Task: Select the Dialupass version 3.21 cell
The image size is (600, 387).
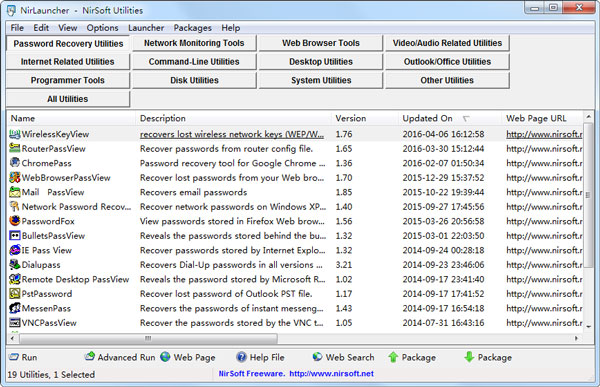Action: pyautogui.click(x=344, y=265)
